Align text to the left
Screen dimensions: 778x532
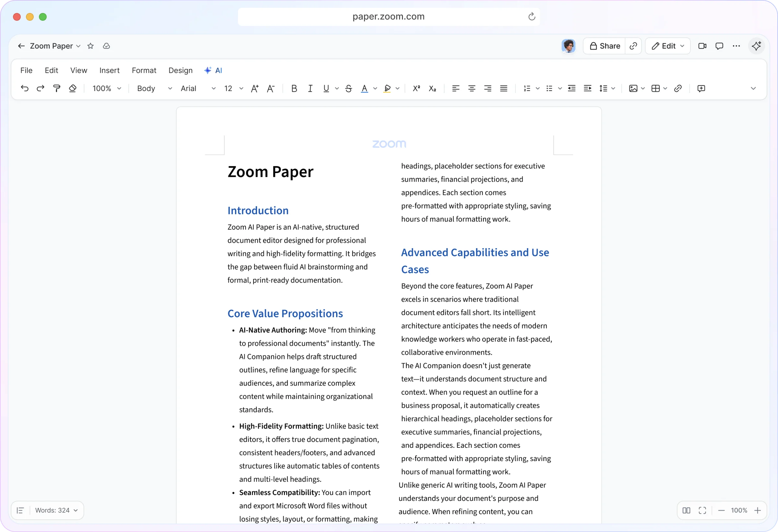click(456, 88)
